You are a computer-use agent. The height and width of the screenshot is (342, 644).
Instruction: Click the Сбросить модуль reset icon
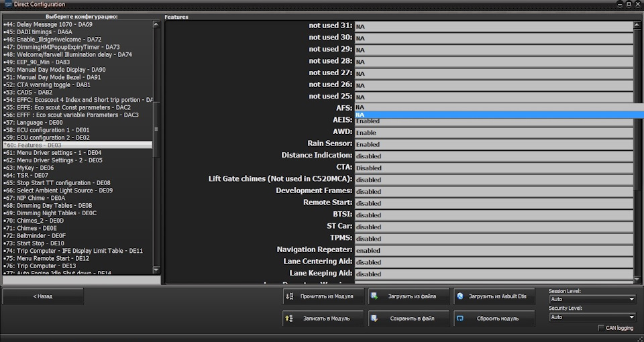point(460,318)
